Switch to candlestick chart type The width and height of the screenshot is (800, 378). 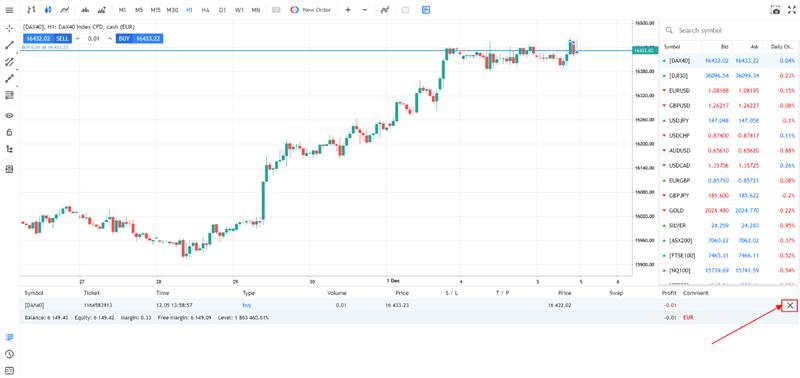[48, 10]
